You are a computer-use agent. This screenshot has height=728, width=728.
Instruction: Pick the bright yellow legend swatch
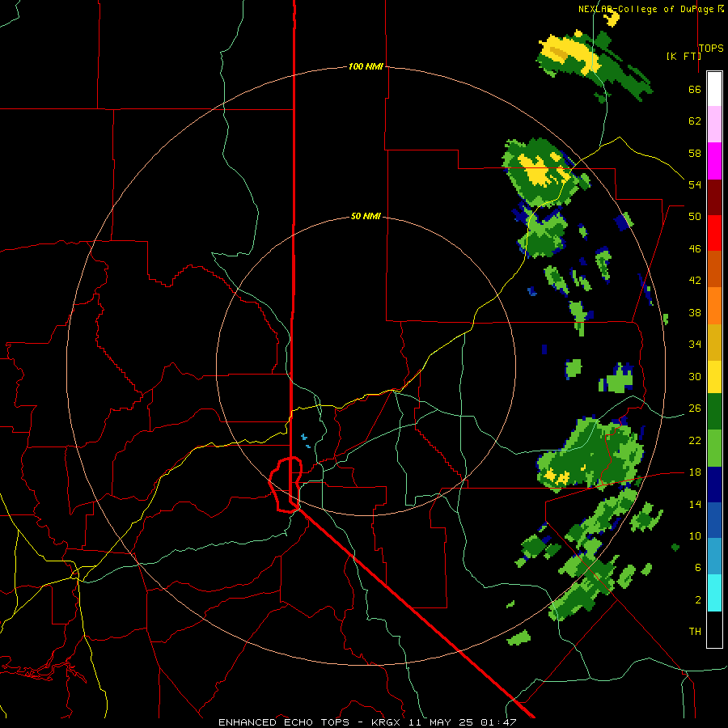[714, 377]
